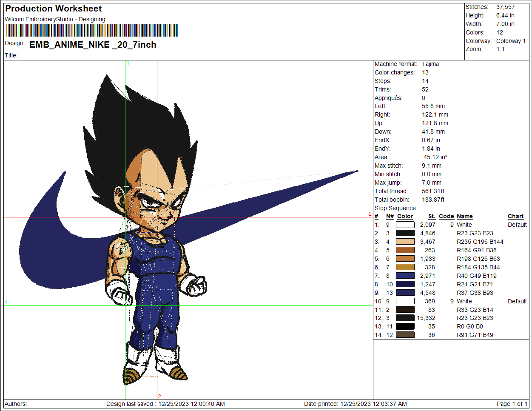Select the taupe swatch R91 G71 B49
This screenshot has width=532, height=411.
pos(405,335)
